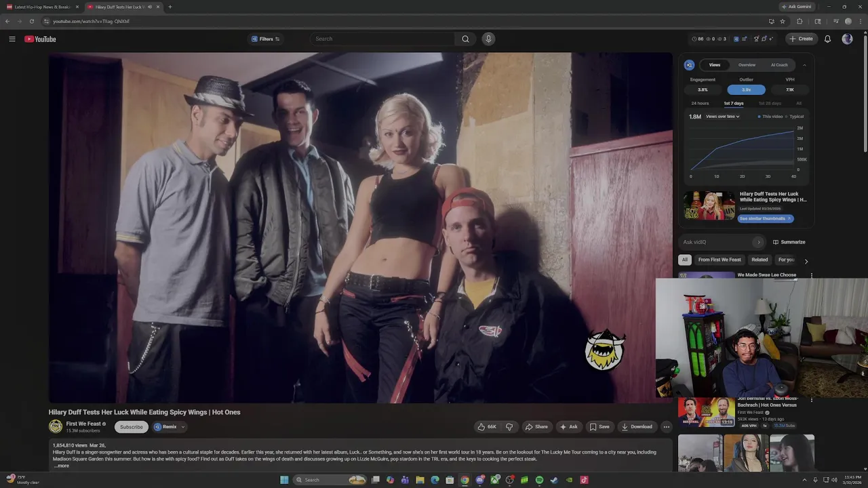
Task: Open the First We Feast channel avatar
Action: [x=56, y=426]
